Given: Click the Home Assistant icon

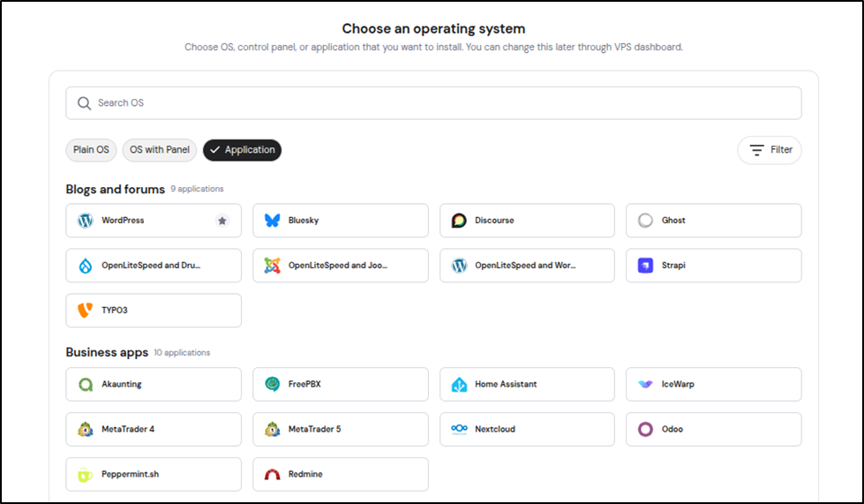Looking at the screenshot, I should tap(459, 385).
